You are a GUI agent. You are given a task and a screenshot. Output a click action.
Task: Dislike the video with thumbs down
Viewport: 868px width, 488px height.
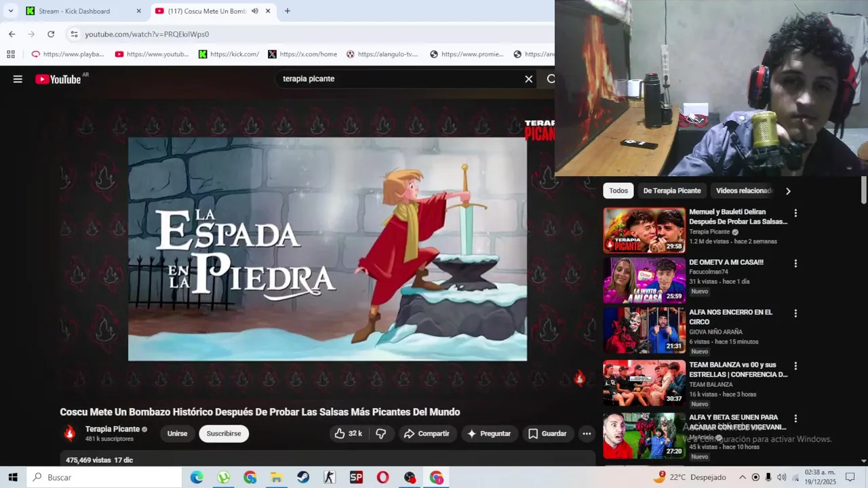tap(381, 434)
